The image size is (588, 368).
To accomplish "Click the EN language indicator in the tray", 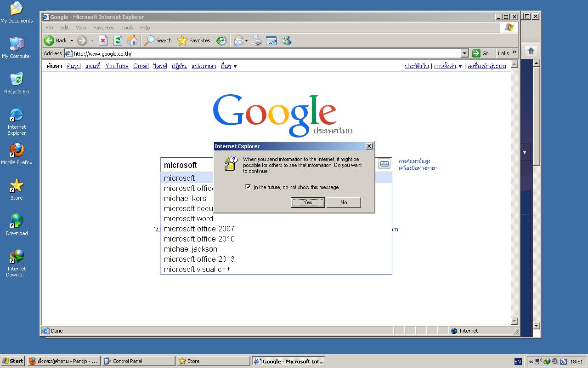I will 518,362.
